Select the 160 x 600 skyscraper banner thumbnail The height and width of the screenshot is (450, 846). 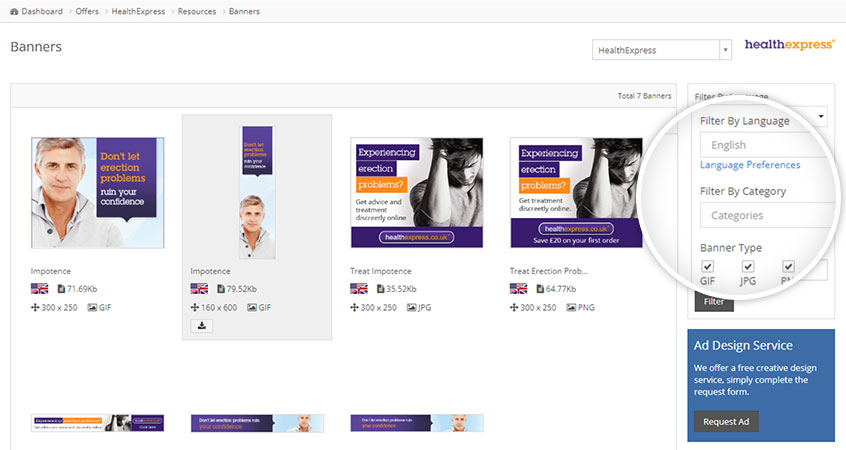coord(257,192)
